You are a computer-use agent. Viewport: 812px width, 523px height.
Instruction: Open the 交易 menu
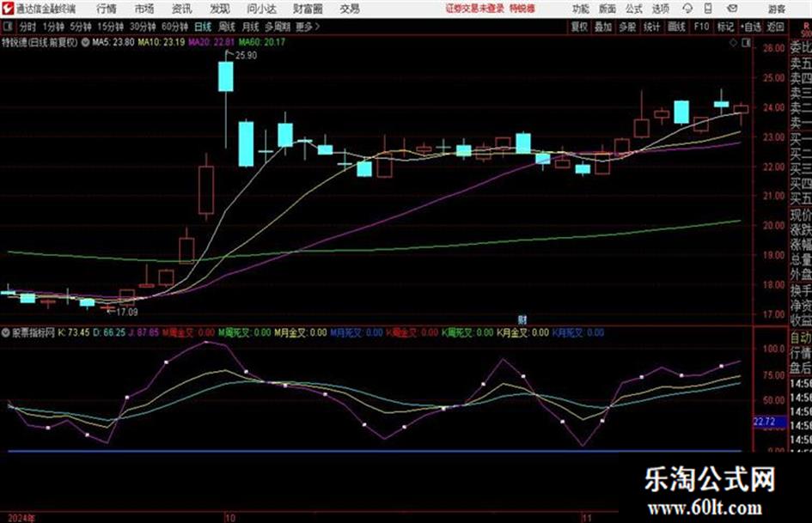click(350, 9)
